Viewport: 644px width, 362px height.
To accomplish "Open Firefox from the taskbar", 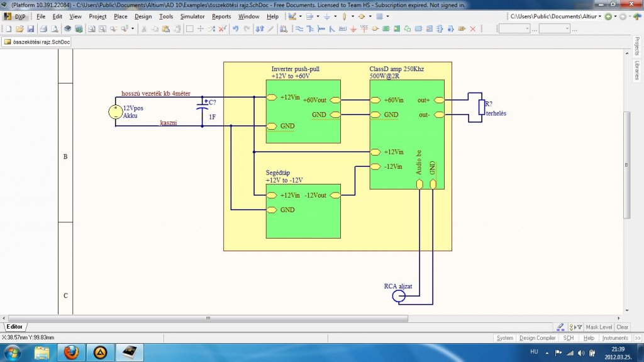I will tap(71, 353).
